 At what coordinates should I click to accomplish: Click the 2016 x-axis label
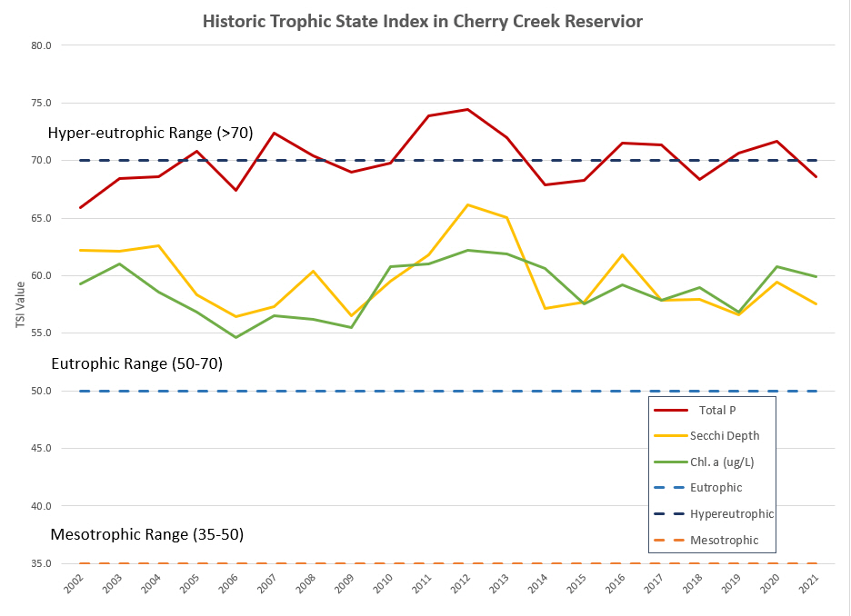[616, 583]
